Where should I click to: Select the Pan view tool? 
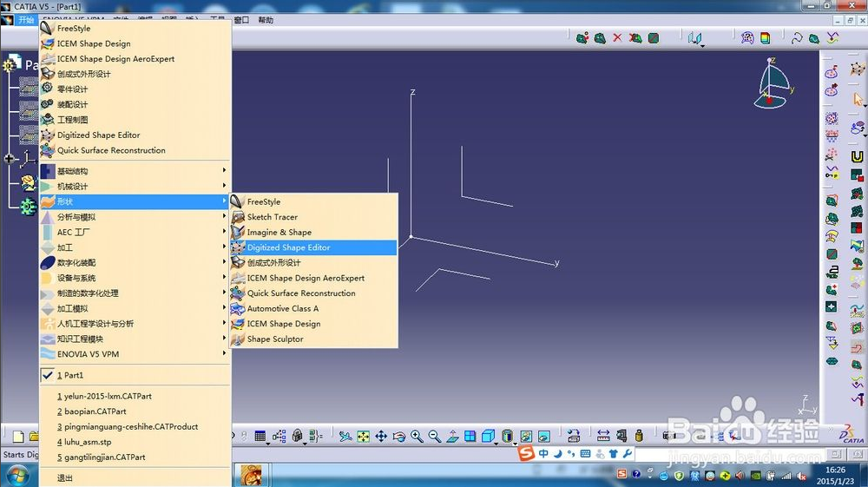pos(381,436)
